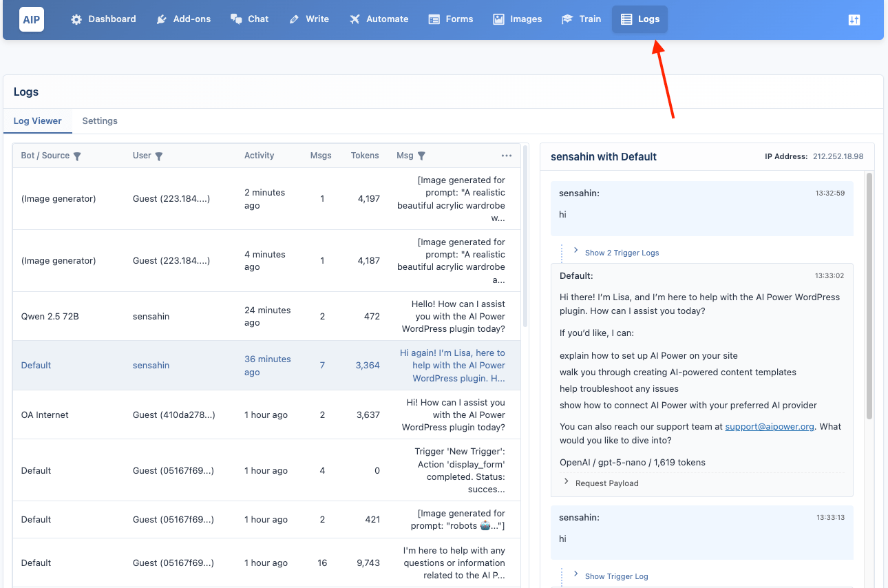This screenshot has height=588, width=888.
Task: Click the Add-ons plug icon
Action: pos(161,19)
